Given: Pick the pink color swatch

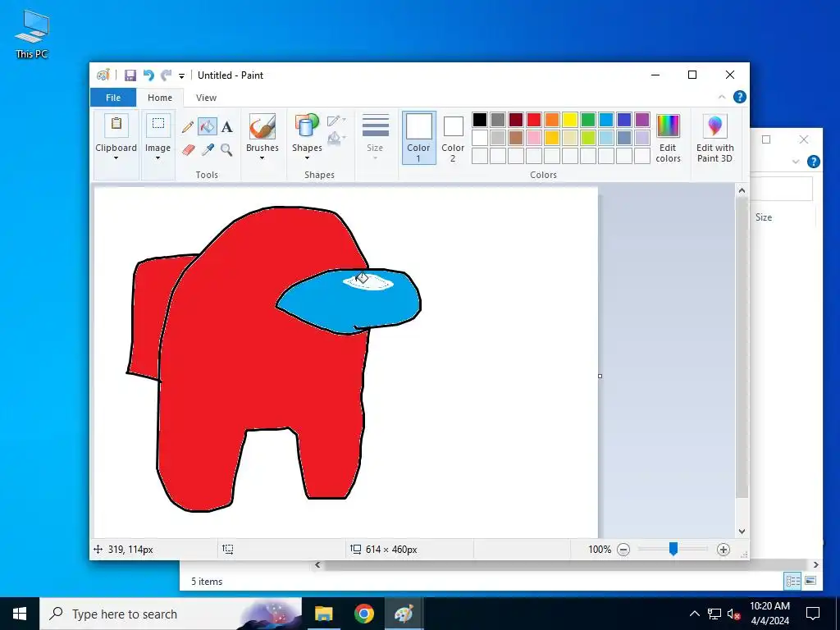Looking at the screenshot, I should click(534, 138).
